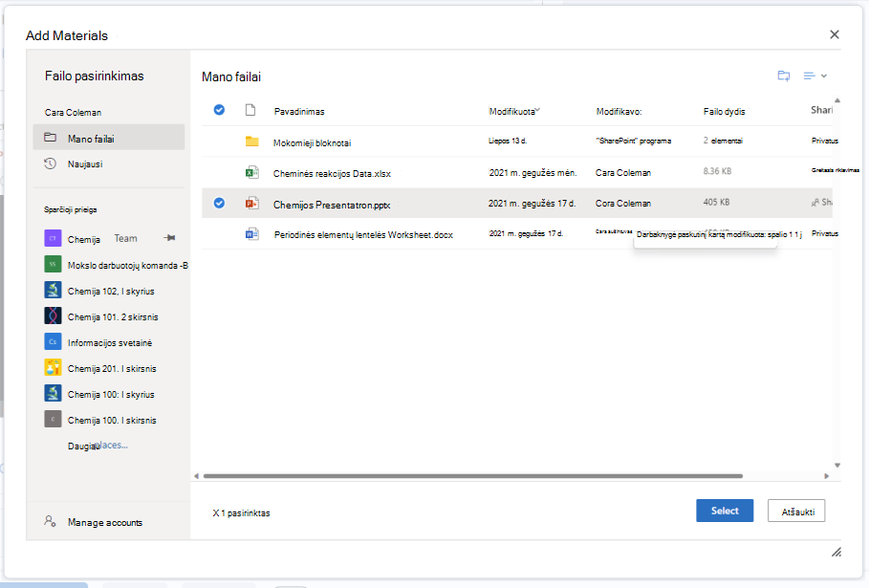Image resolution: width=869 pixels, height=588 pixels.
Task: Click the blue Informacijos svetainė icon
Action: click(x=53, y=341)
